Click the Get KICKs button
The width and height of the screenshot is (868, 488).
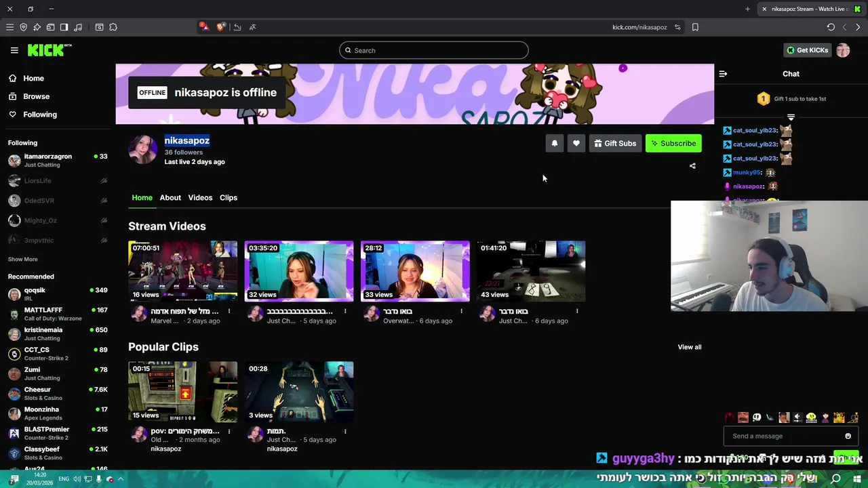(x=807, y=50)
